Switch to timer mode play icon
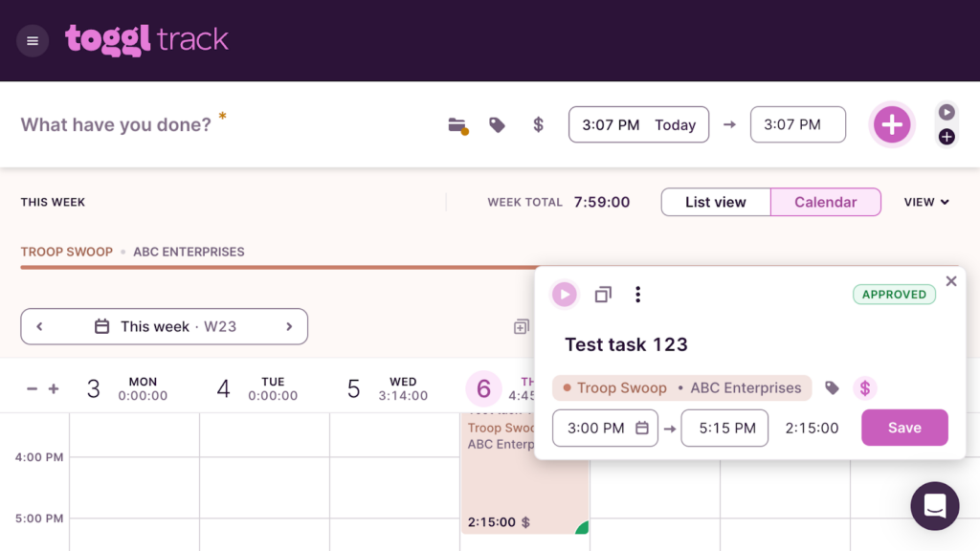The height and width of the screenshot is (551, 980). [x=947, y=112]
